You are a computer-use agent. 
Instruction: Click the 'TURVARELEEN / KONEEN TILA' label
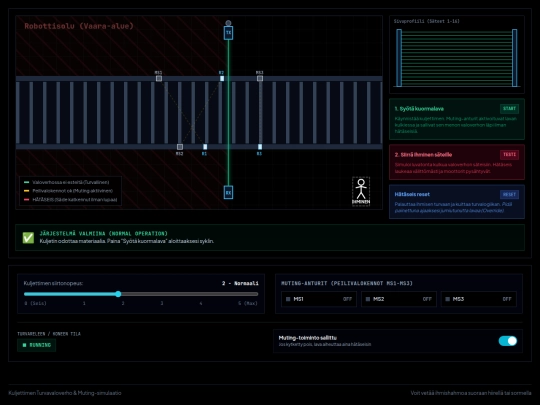coord(49,334)
